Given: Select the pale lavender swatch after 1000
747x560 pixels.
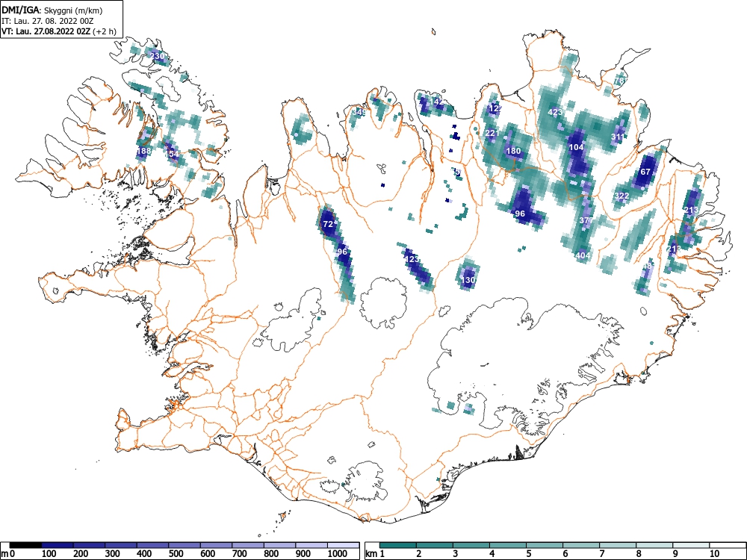Looking at the screenshot, I should click(x=344, y=545).
